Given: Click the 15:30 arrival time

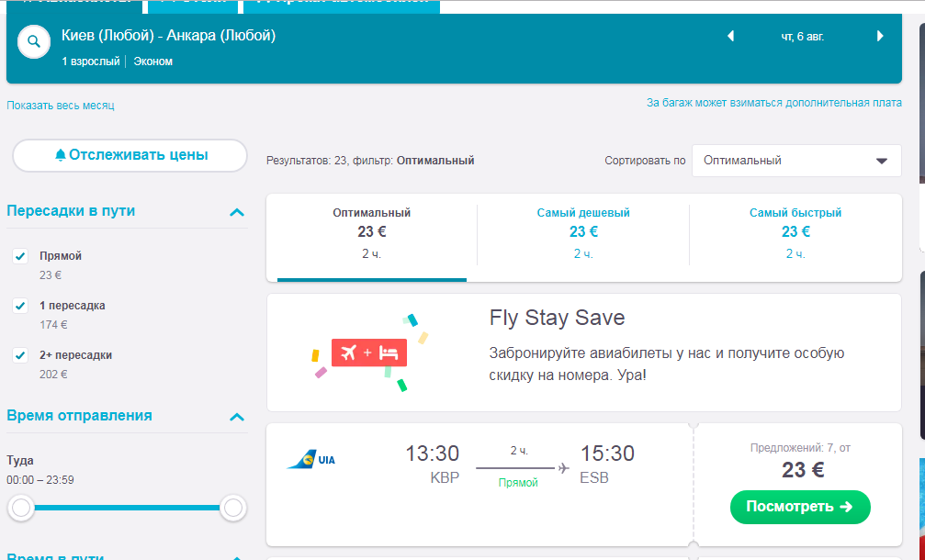Looking at the screenshot, I should (x=607, y=454).
